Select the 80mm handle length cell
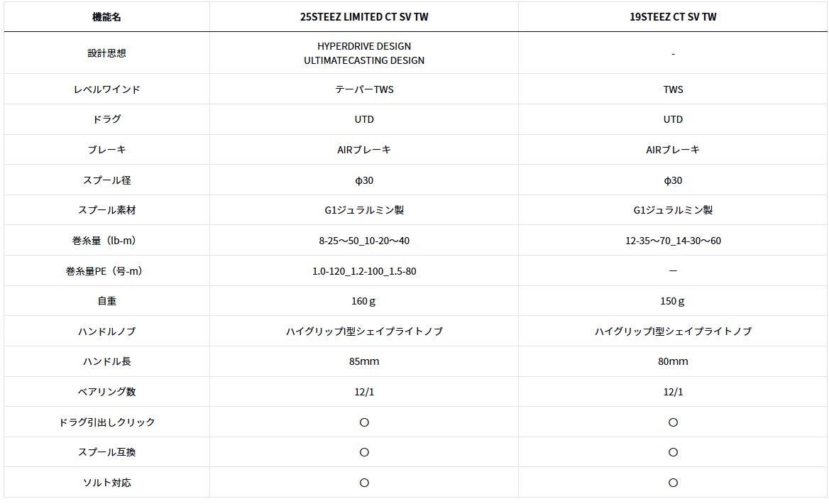 673,361
